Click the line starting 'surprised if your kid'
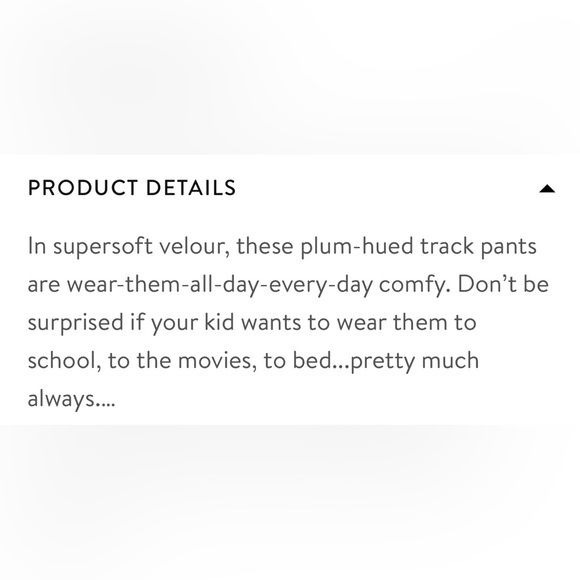The height and width of the screenshot is (580, 580). [x=252, y=323]
